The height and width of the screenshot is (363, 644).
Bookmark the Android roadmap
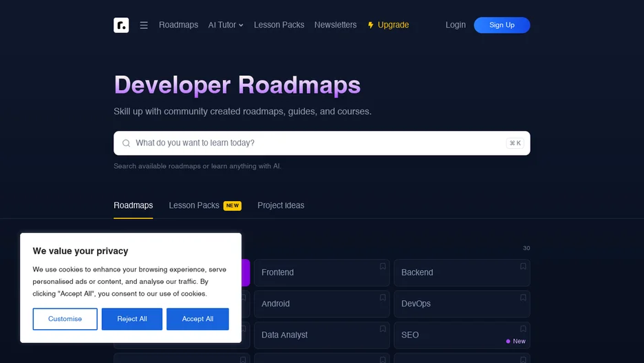click(x=383, y=298)
